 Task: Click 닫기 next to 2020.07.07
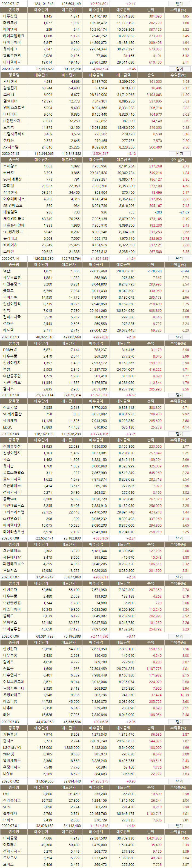click(x=179, y=577)
